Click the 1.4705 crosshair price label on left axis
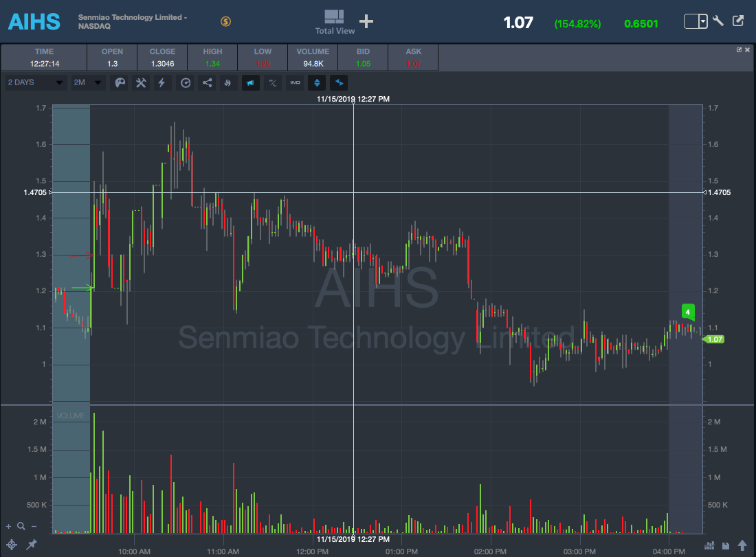756x557 pixels. tap(35, 192)
